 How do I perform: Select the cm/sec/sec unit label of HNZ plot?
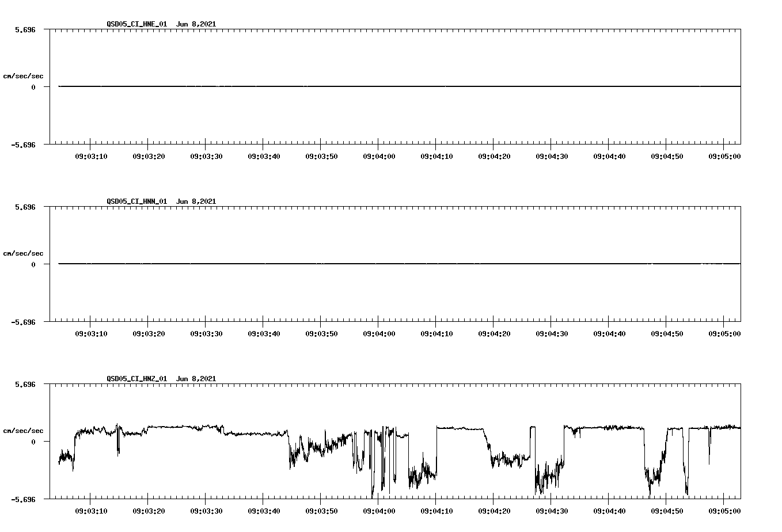23,431
